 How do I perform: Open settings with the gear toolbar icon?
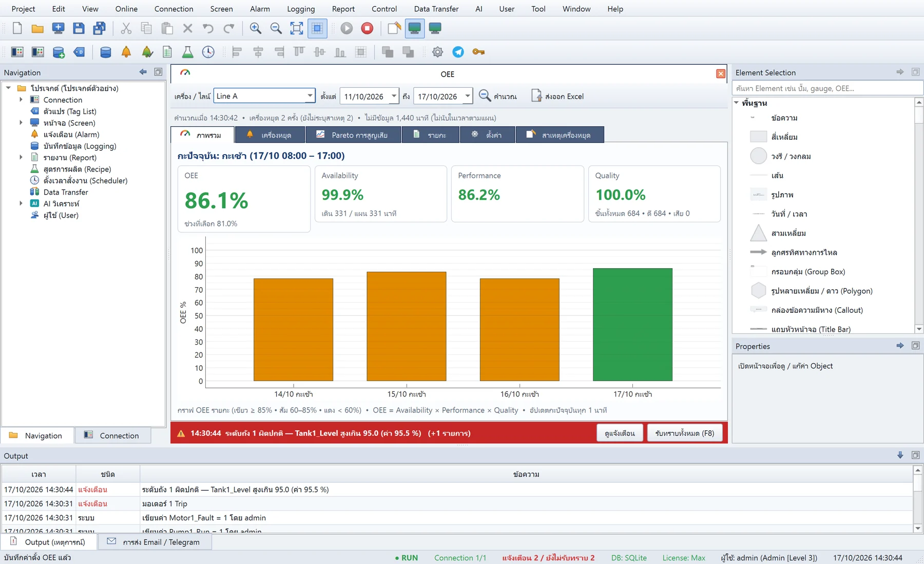tap(437, 52)
